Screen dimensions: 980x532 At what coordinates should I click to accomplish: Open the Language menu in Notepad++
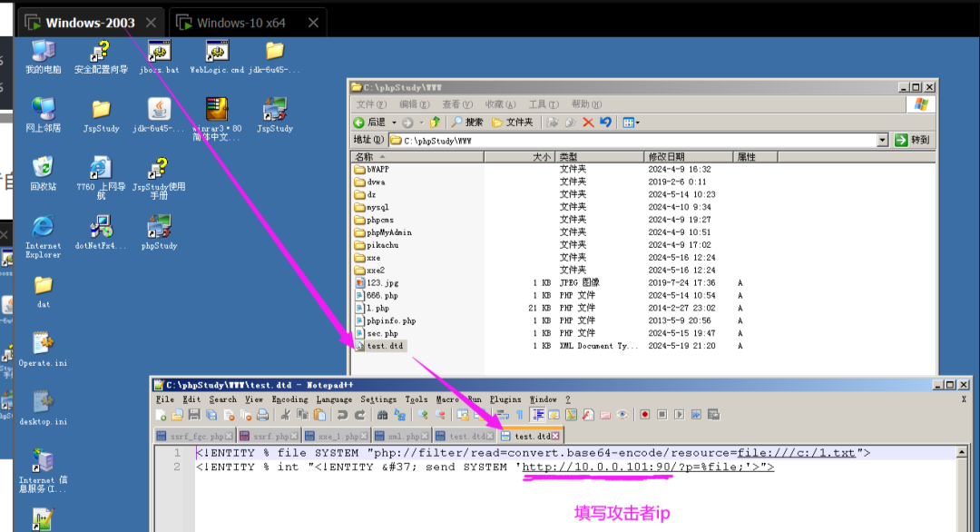334,399
